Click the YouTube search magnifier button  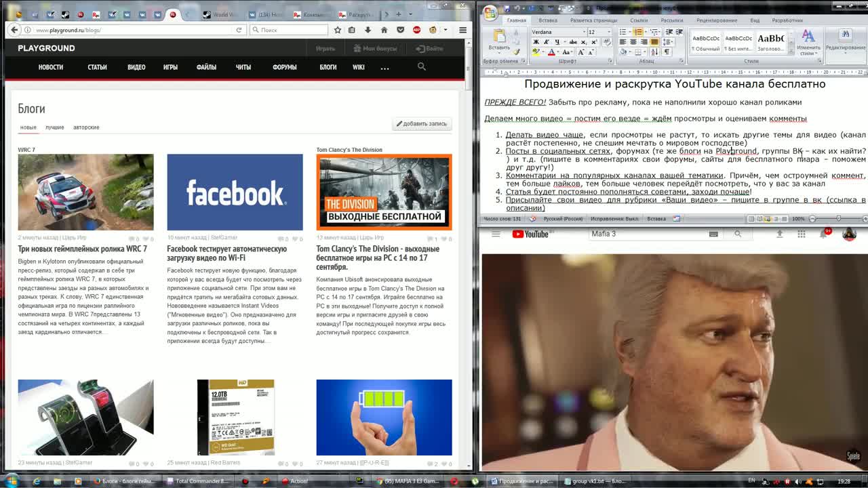coord(738,234)
